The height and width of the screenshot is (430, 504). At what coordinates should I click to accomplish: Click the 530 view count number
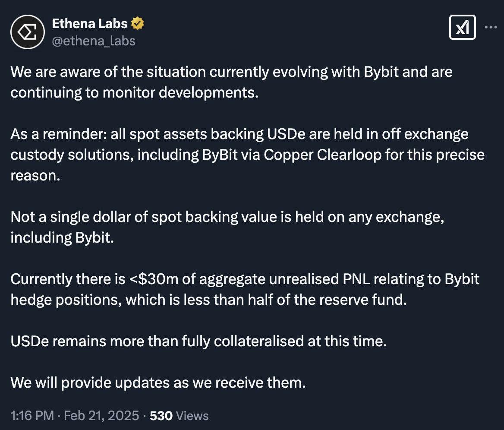click(x=161, y=416)
